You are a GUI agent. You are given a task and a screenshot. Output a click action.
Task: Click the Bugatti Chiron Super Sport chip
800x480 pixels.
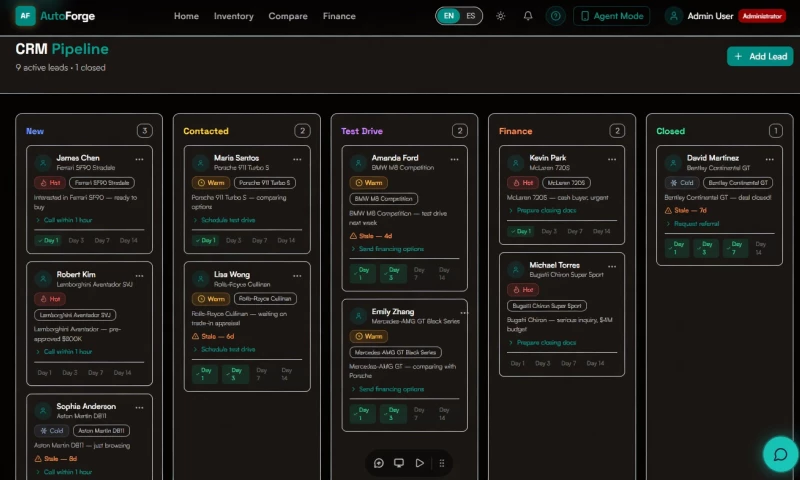[546, 306]
